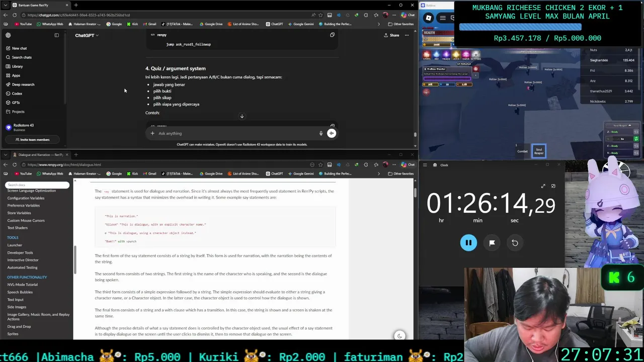Click the Ren'Py docs page scrollbar
Viewport: 644px width, 362px height.
[x=415, y=193]
